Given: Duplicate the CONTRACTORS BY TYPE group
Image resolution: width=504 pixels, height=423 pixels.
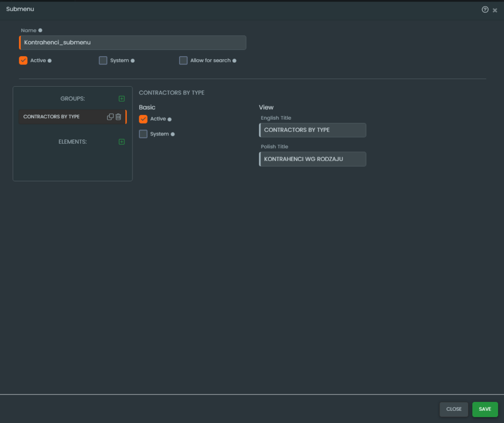Looking at the screenshot, I should [110, 117].
